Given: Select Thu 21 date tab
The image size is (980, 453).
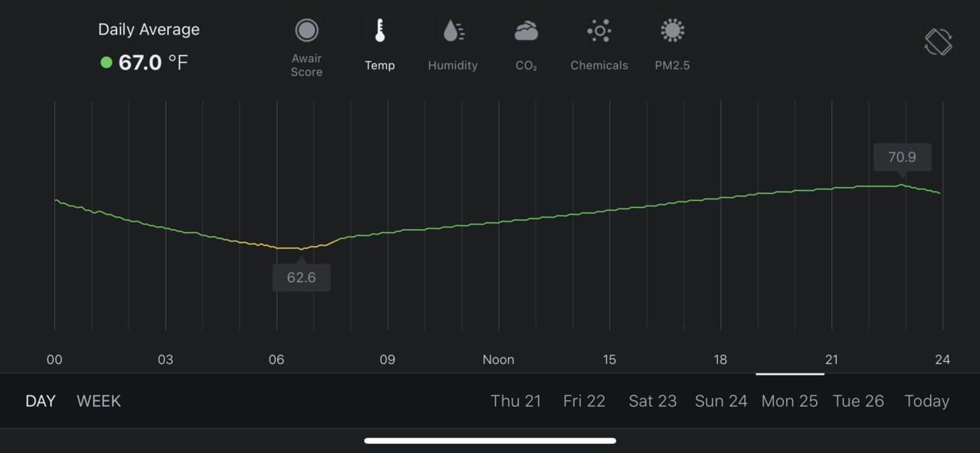Looking at the screenshot, I should coord(516,401).
